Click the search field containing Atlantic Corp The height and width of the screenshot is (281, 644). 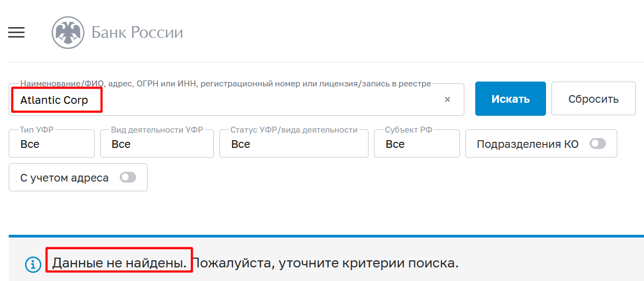point(236,99)
